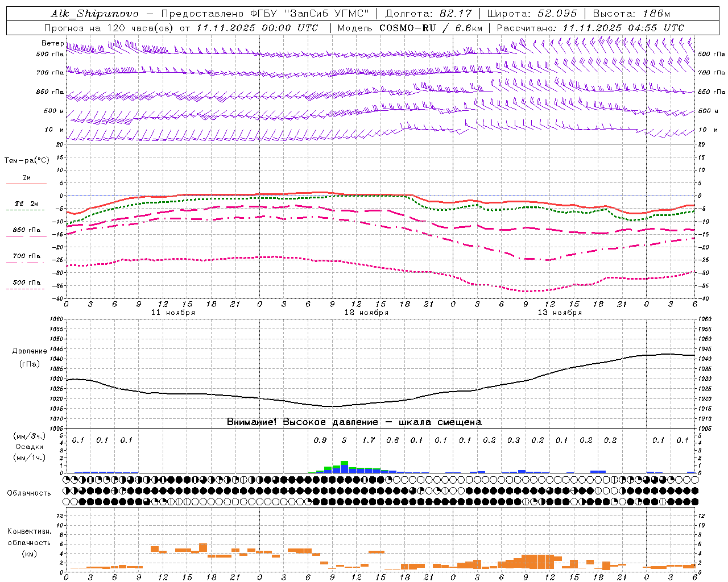
Task: Select the Облачность cloud cover label
Action: pyautogui.click(x=29, y=493)
